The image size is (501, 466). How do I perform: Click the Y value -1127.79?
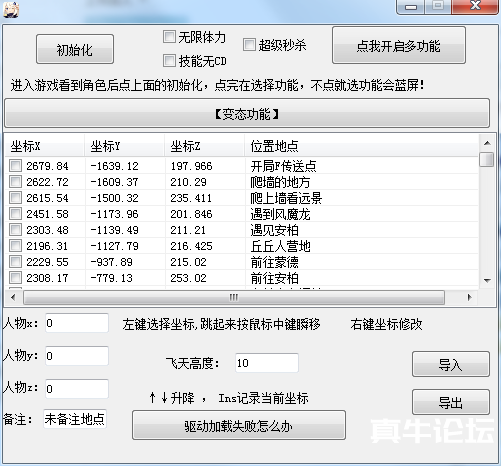(x=114, y=246)
